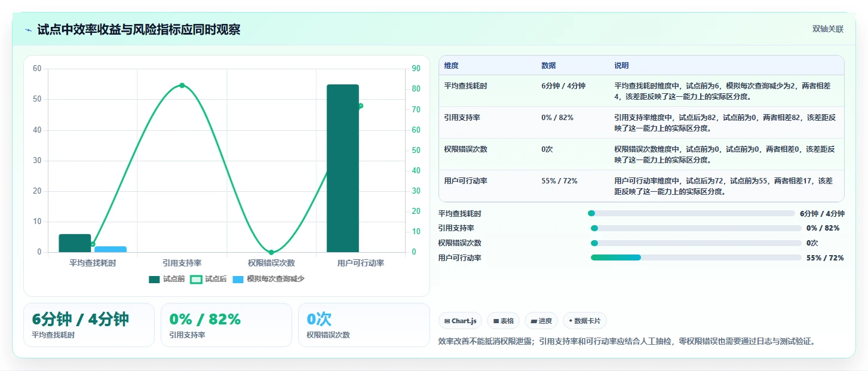Image resolution: width=868 pixels, height=371 pixels.
Task: Click the 55% / 72% value beside the progress bar
Action: point(825,258)
